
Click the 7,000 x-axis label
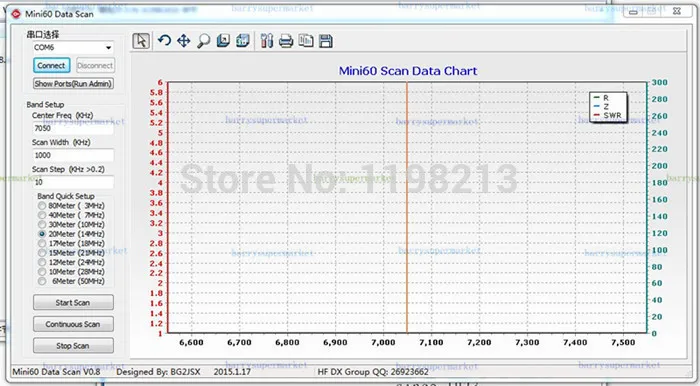(383, 342)
